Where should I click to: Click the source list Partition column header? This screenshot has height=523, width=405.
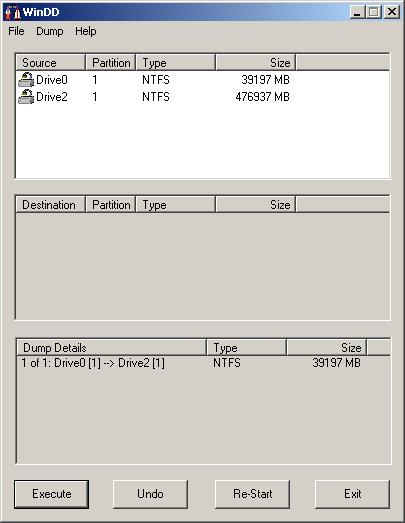point(111,62)
